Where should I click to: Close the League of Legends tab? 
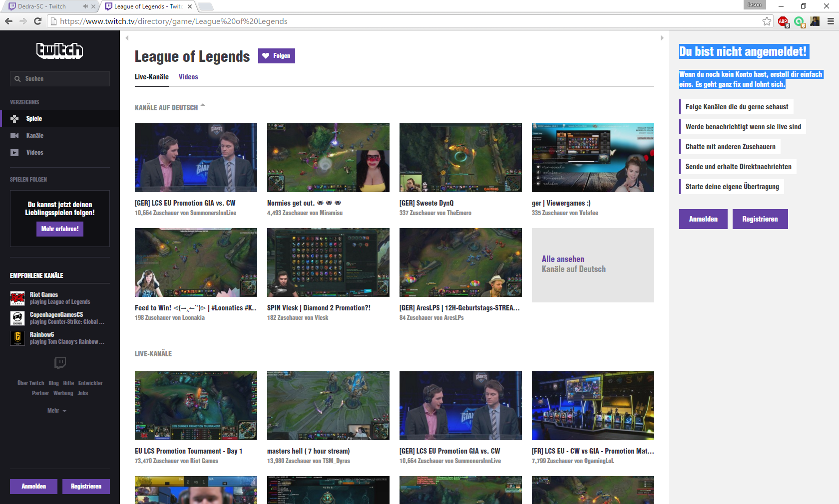pyautogui.click(x=190, y=6)
